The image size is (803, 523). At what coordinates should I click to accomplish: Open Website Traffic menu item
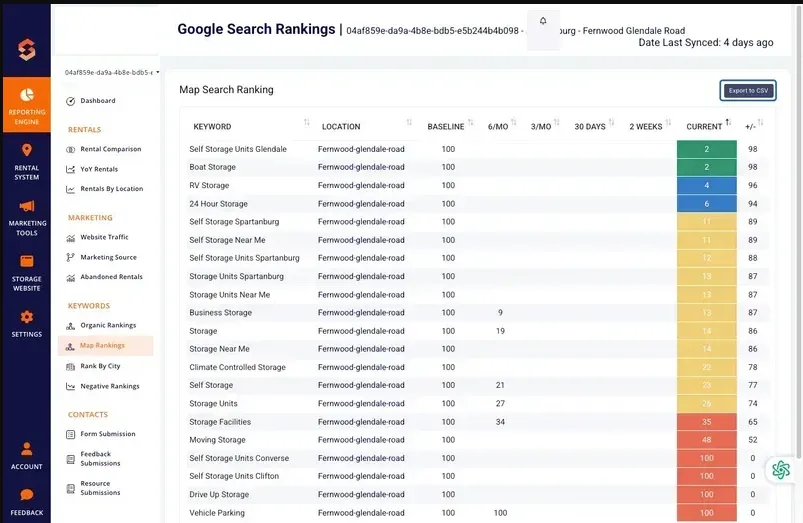[x=104, y=237]
